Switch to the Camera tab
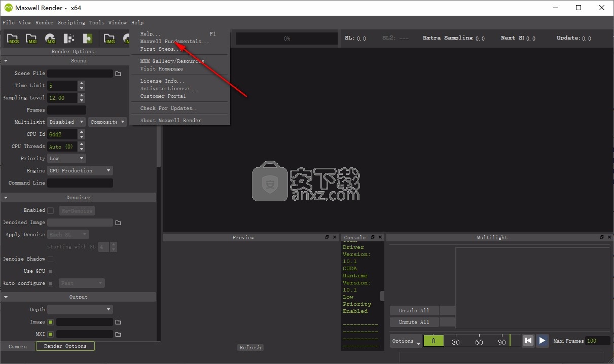Viewport: 614px width, 364px height. point(18,346)
